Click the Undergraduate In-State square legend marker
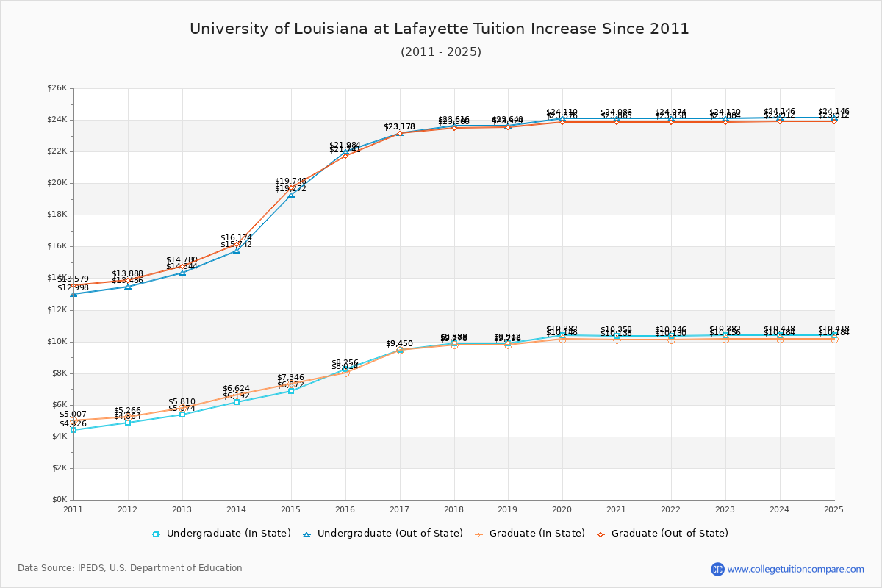Image resolution: width=882 pixels, height=588 pixels. pos(156,534)
